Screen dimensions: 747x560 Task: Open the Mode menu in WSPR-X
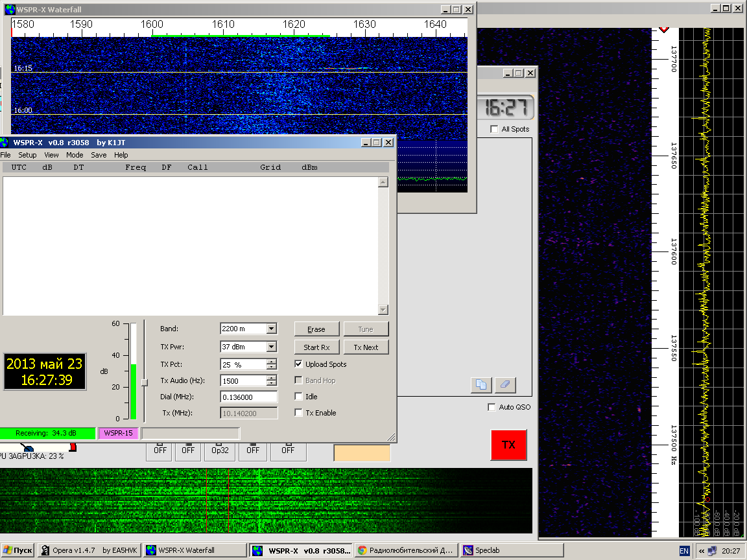coord(75,155)
